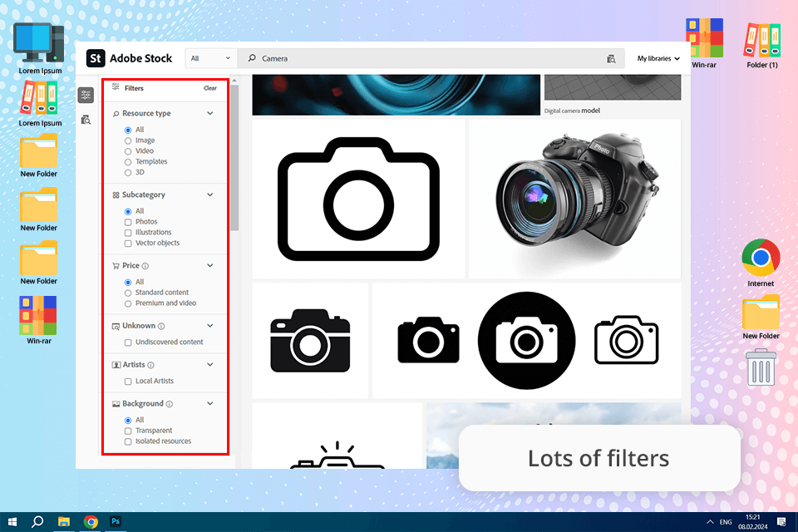Viewport: 798px width, 532px height.
Task: Open Win-rar icon at top right
Action: coord(704,43)
